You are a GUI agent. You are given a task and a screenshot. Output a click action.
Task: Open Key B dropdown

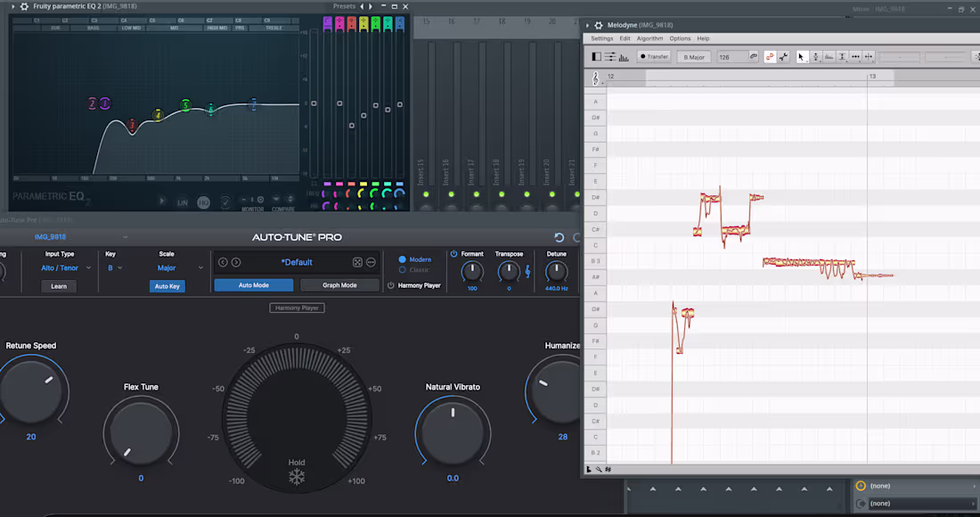(x=115, y=268)
